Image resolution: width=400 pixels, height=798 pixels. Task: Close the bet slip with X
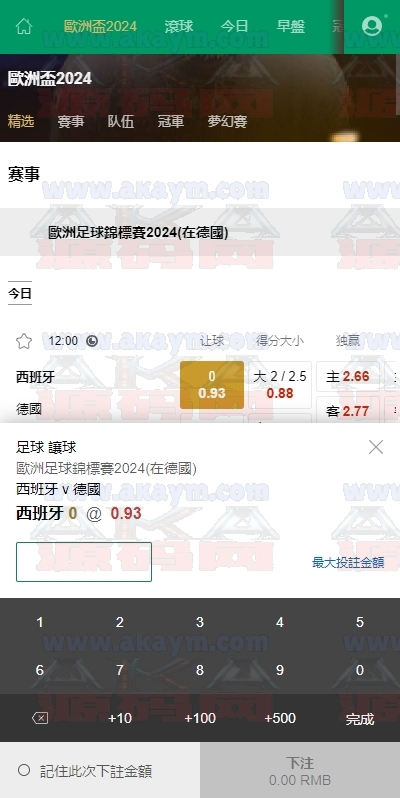376,447
